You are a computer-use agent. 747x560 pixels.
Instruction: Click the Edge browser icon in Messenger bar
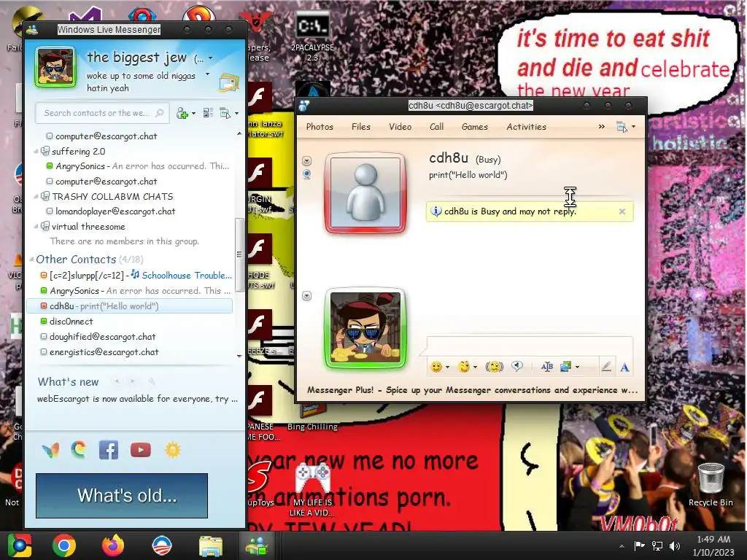click(79, 449)
